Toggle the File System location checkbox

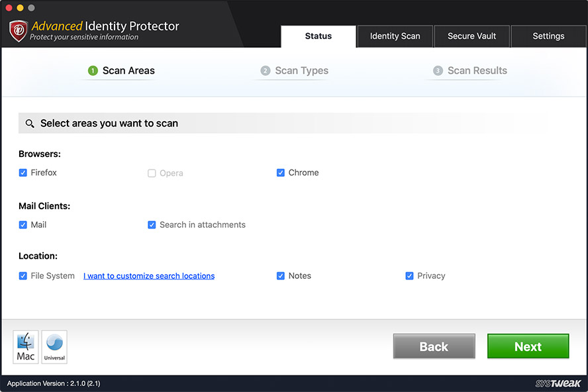pos(23,275)
